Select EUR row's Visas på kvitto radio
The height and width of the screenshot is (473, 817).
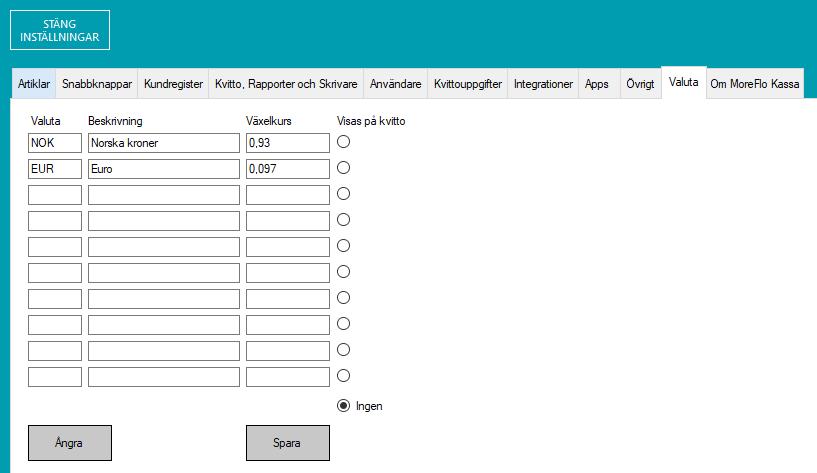coord(343,168)
